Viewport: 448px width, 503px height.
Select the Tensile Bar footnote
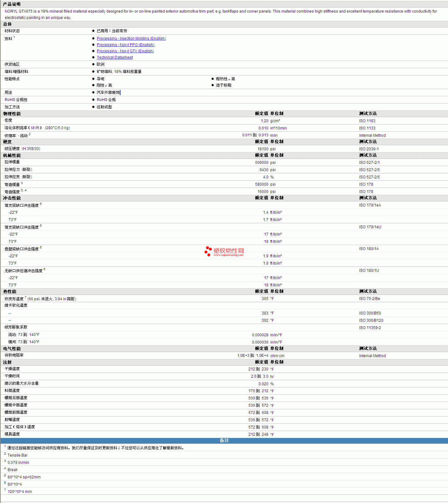click(18, 455)
